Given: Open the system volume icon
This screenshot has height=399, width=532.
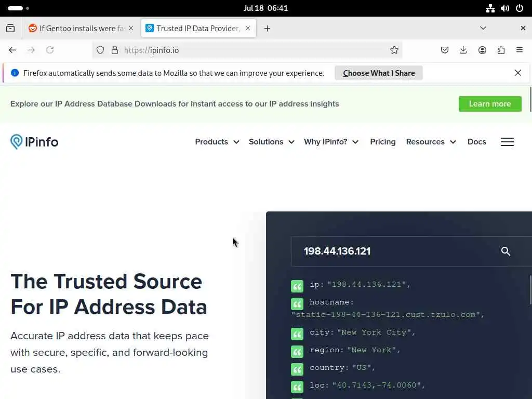Looking at the screenshot, I should pos(505,8).
